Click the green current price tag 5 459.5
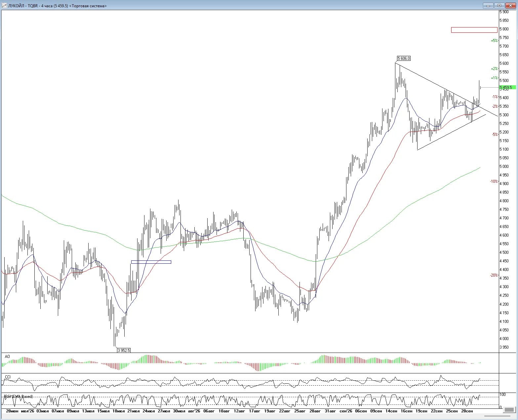518x420 pixels. coord(507,88)
